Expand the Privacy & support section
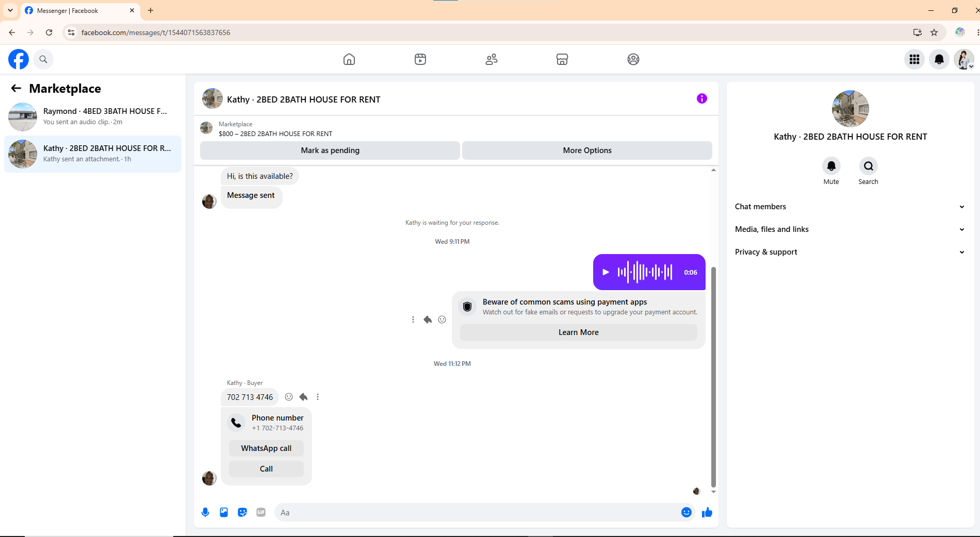This screenshot has width=980, height=537. 850,252
